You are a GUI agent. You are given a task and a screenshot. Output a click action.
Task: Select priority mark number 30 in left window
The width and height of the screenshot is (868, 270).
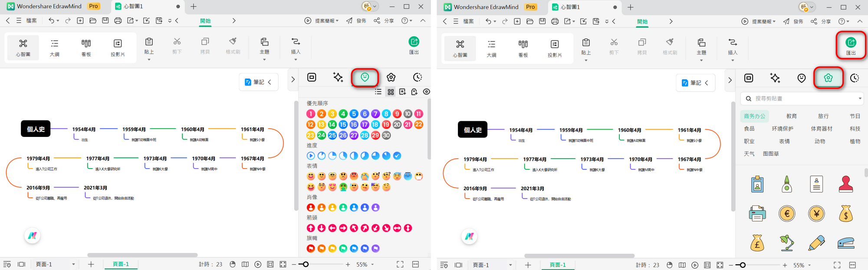(386, 135)
